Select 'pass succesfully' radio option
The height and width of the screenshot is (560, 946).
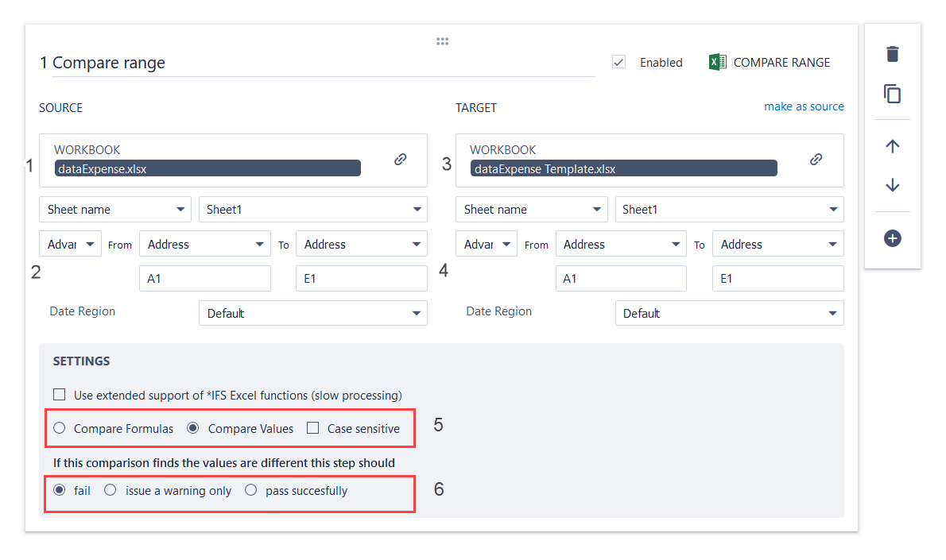click(x=251, y=490)
